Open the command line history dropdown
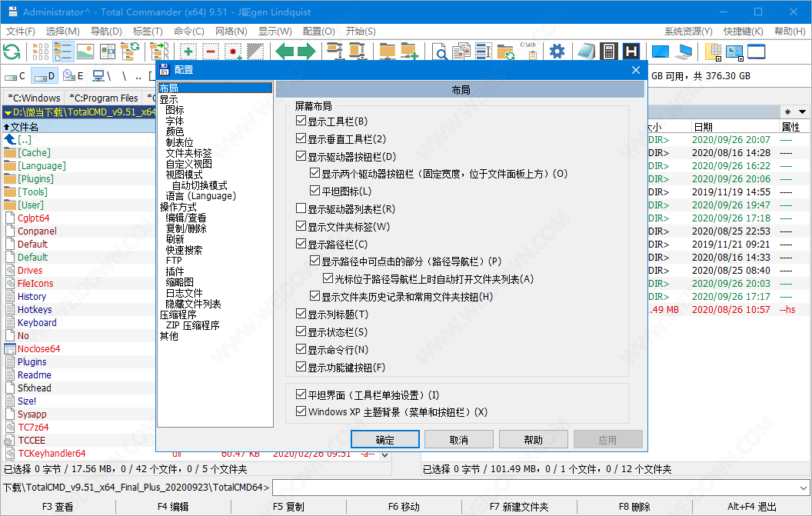Viewport: 812px width, 516px height. tap(804, 488)
